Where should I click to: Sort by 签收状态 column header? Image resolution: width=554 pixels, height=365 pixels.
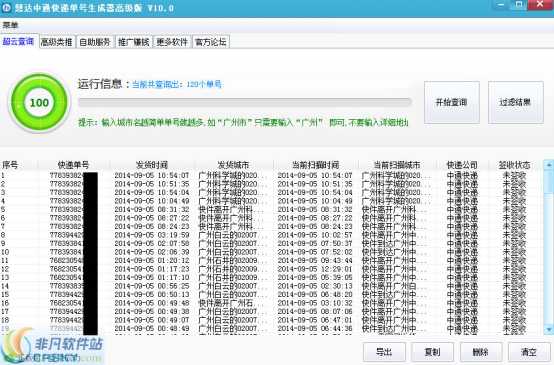[x=514, y=165]
